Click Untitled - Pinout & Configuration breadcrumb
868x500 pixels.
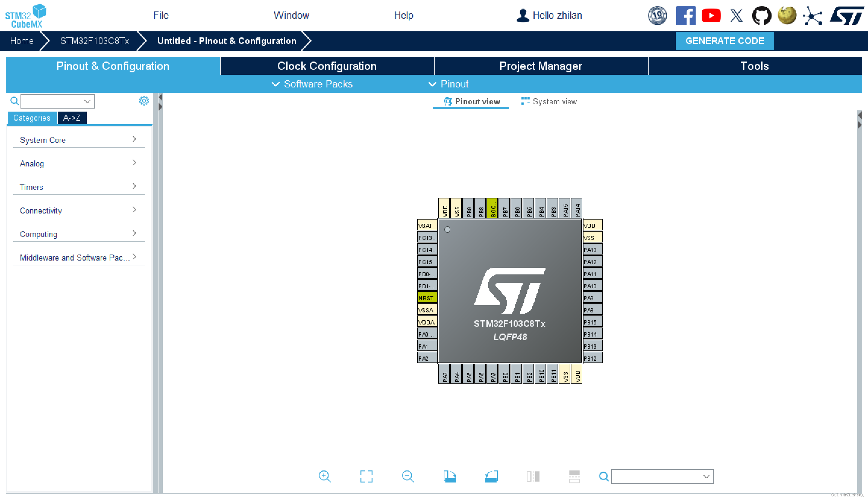[x=227, y=41]
